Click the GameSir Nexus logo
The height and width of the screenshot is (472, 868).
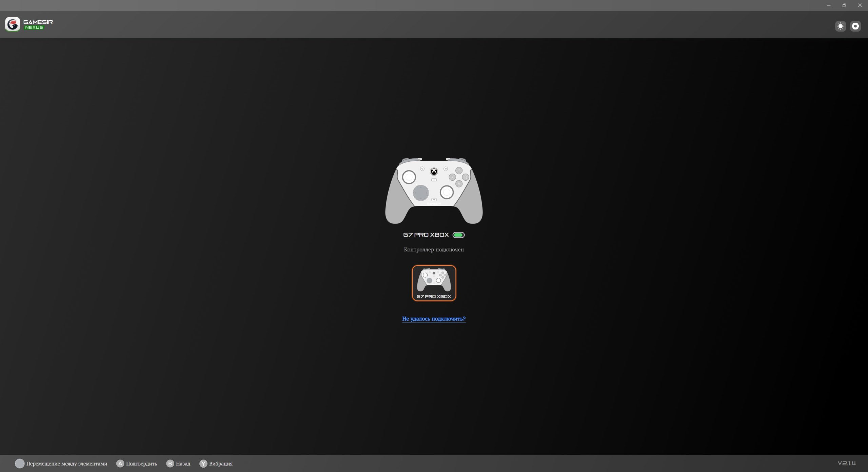(29, 24)
